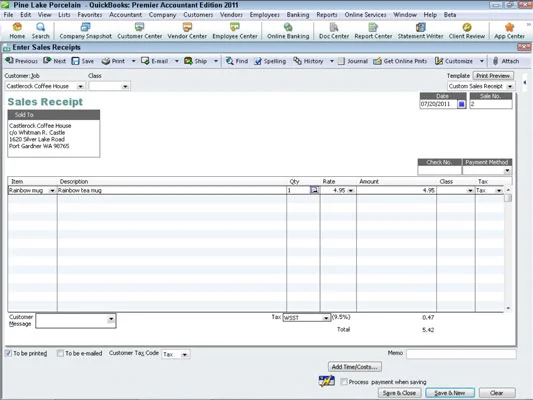Expand the header Class dropdown
Image resolution: width=533 pixels, height=400 pixels.
point(125,86)
